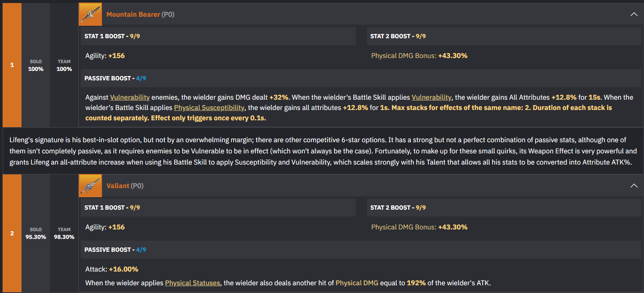This screenshot has height=293, width=644.
Task: Click the Valiant weapon icon
Action: point(90,186)
